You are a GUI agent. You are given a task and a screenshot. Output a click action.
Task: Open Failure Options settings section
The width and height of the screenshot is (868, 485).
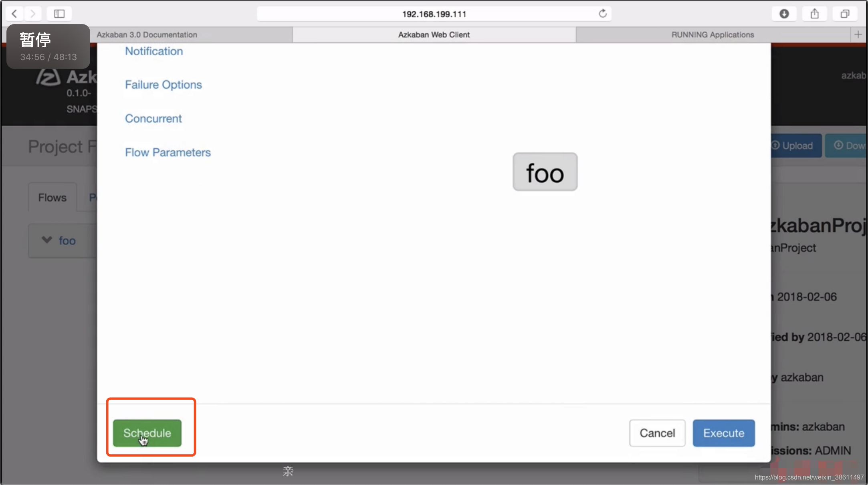tap(164, 85)
